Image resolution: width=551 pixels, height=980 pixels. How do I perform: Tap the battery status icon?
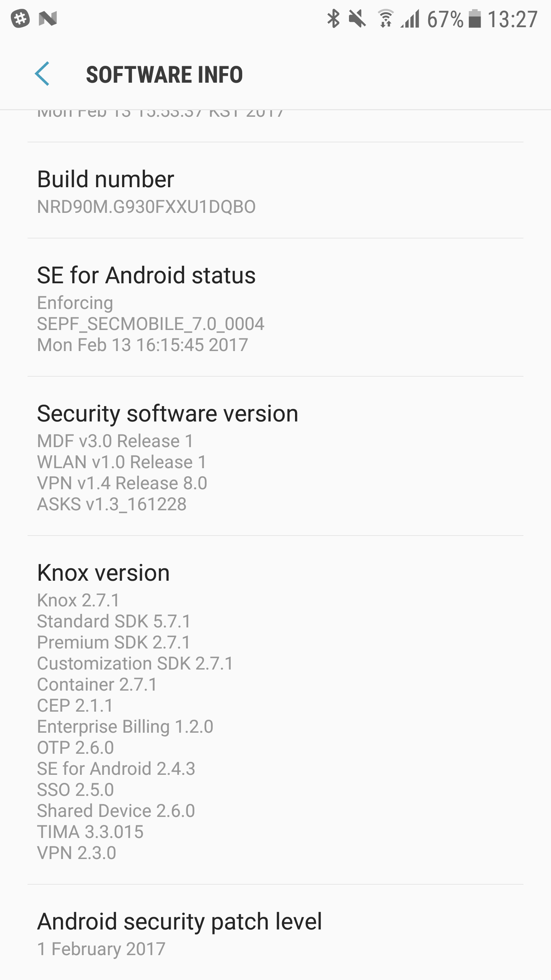tap(475, 18)
